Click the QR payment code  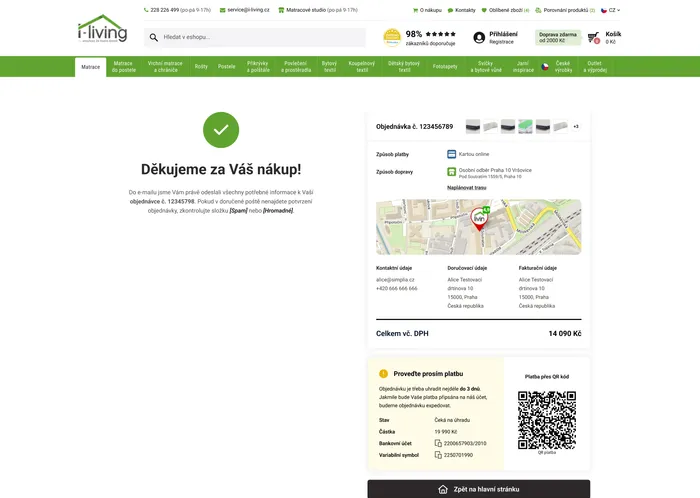click(547, 420)
